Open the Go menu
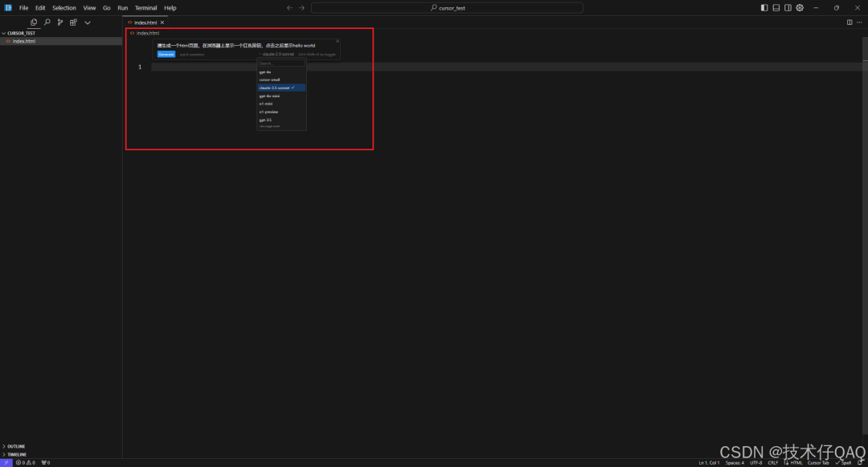The image size is (868, 467). pos(106,8)
